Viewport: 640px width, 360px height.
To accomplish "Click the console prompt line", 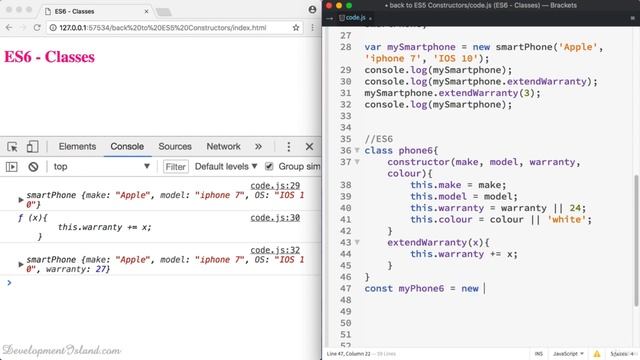I will click(163, 283).
